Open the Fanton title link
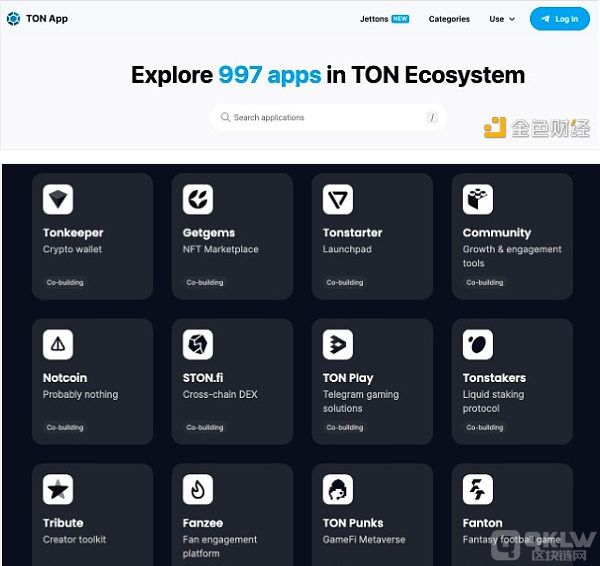The width and height of the screenshot is (600, 566). tap(482, 523)
